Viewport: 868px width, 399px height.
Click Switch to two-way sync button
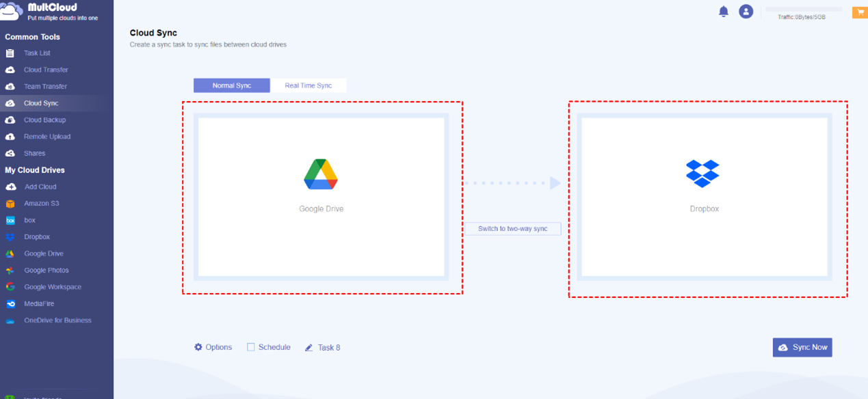(x=513, y=229)
